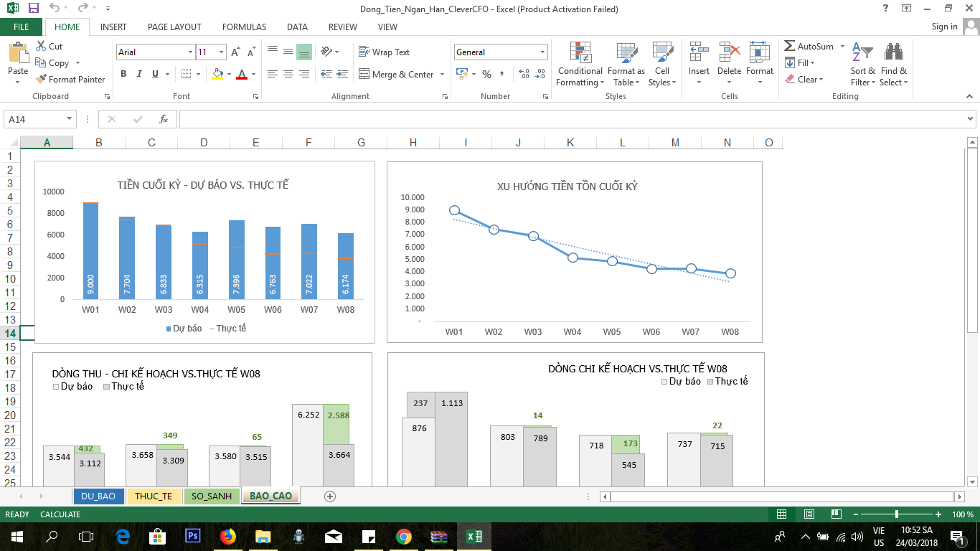The image size is (980, 551).
Task: Open Chrome from the Windows taskbar
Action: pyautogui.click(x=403, y=536)
